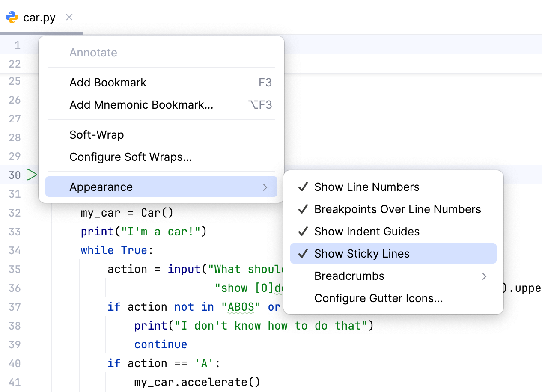
Task: Click line number 38 in the gutter
Action: coord(15,326)
